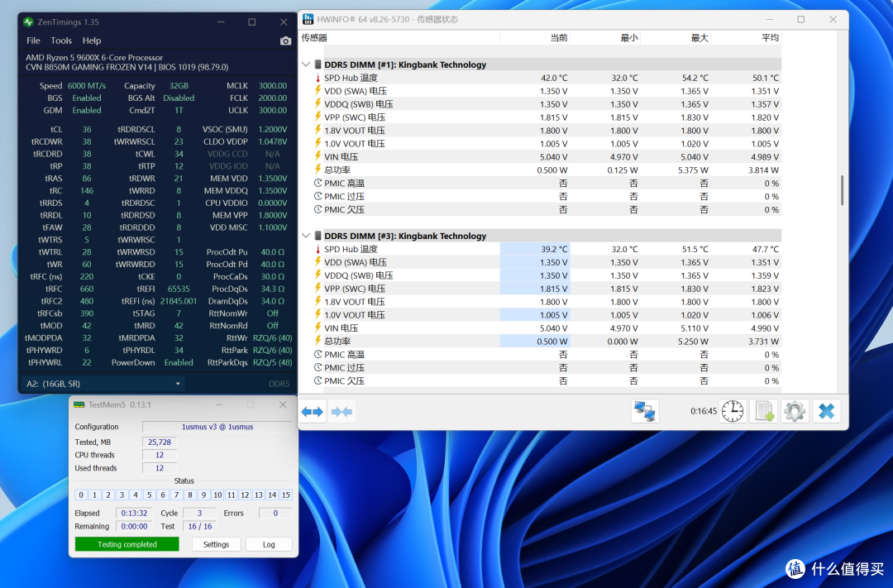This screenshot has height=588, width=893.
Task: Click HWiNFO log file report icon
Action: (x=764, y=411)
